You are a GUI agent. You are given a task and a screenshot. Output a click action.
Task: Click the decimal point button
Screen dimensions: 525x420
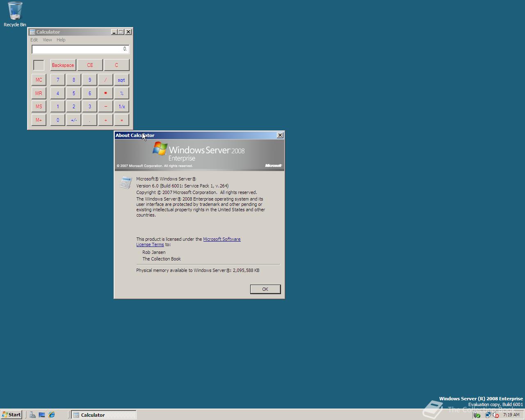[90, 120]
